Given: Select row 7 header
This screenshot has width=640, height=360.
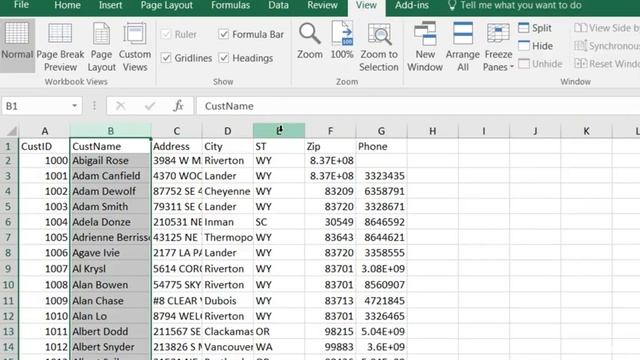Looking at the screenshot, I should click(x=8, y=237).
